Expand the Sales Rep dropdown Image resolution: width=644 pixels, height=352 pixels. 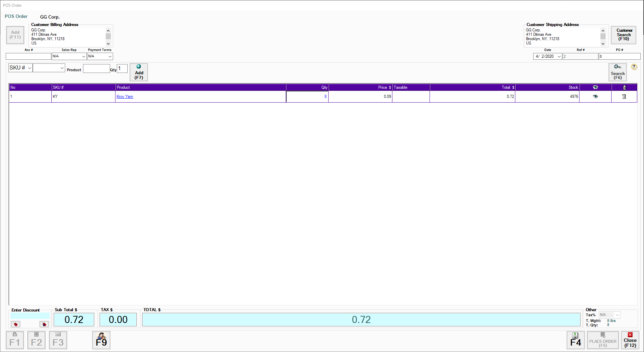coord(83,56)
